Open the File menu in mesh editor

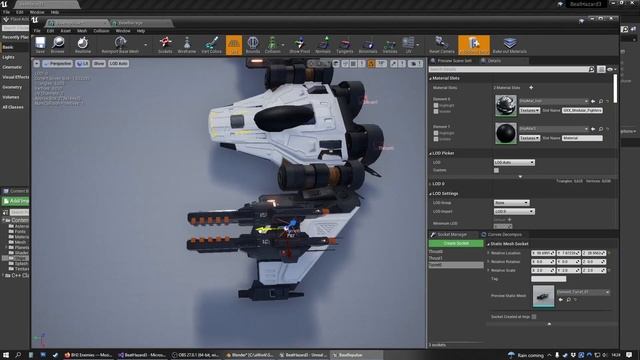37,31
